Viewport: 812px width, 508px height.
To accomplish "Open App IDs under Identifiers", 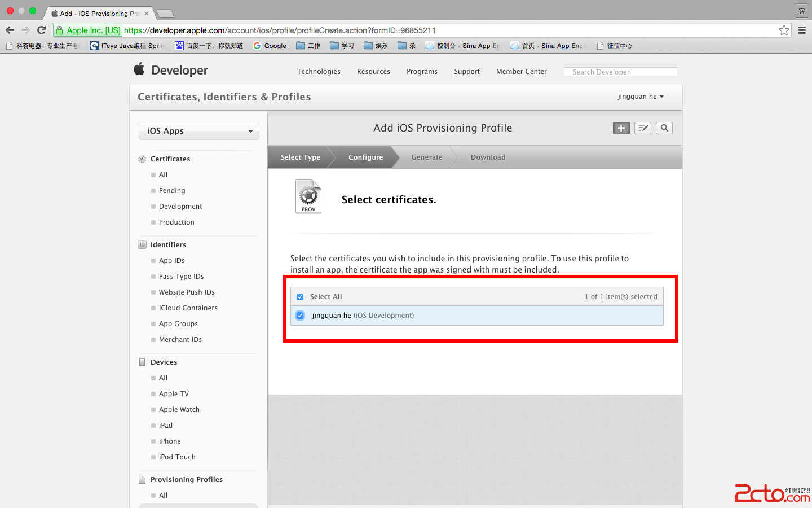I will pyautogui.click(x=171, y=261).
